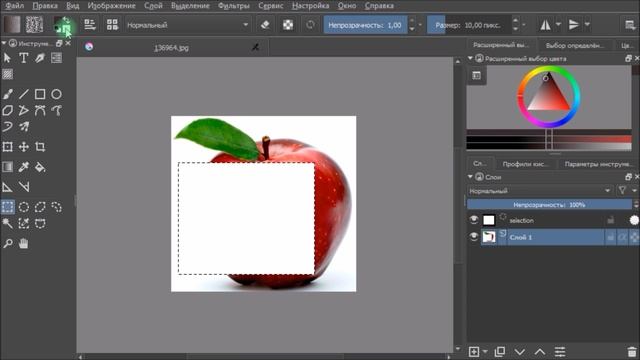Select the fill bucket tool

pyautogui.click(x=40, y=167)
